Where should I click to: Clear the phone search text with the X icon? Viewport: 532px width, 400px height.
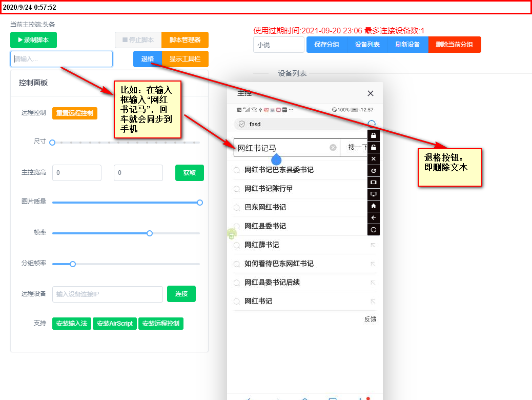pyautogui.click(x=333, y=147)
